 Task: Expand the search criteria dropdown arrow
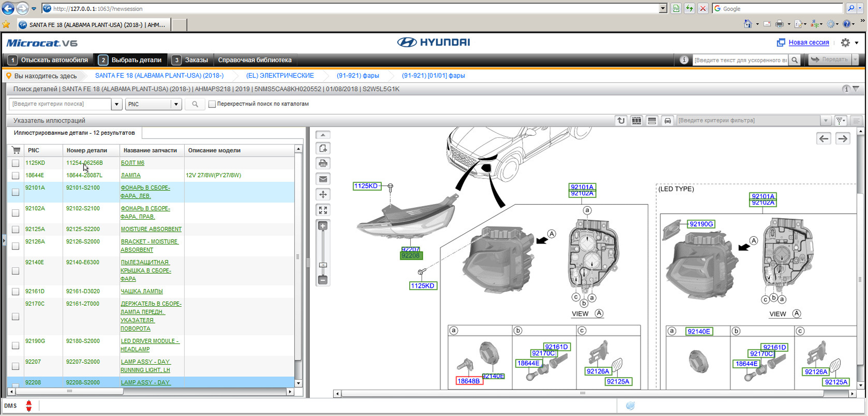tap(117, 104)
